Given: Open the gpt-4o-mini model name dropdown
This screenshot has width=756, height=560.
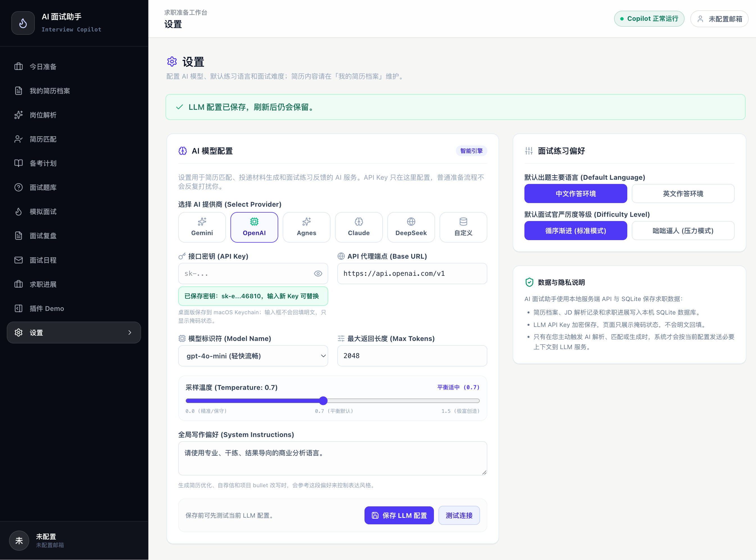Looking at the screenshot, I should [253, 356].
